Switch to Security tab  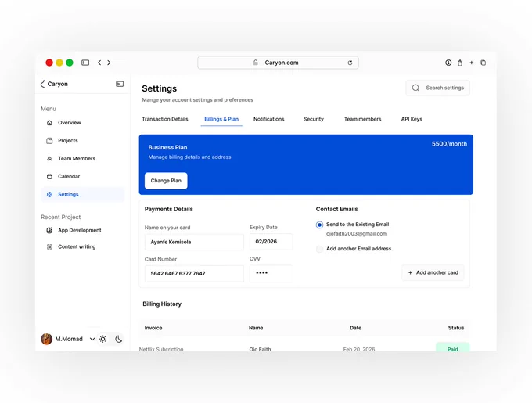314,119
